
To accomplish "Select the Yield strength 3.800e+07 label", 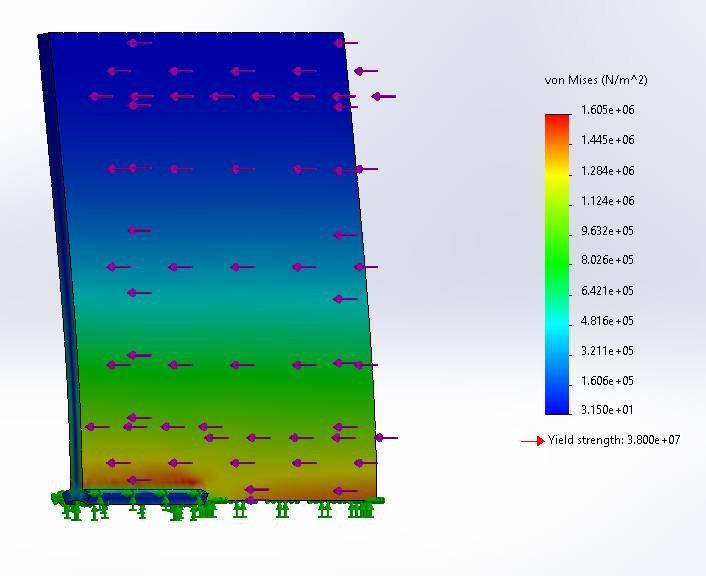I will pos(614,440).
